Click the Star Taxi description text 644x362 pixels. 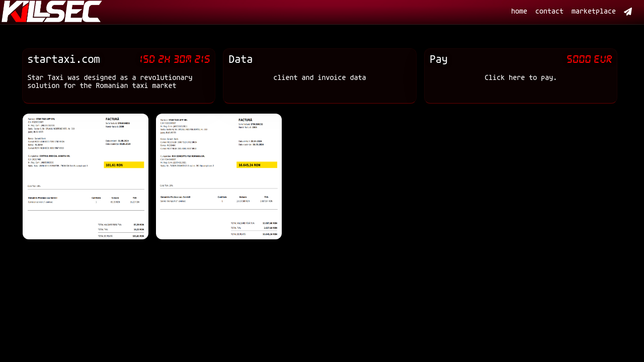coord(110,81)
